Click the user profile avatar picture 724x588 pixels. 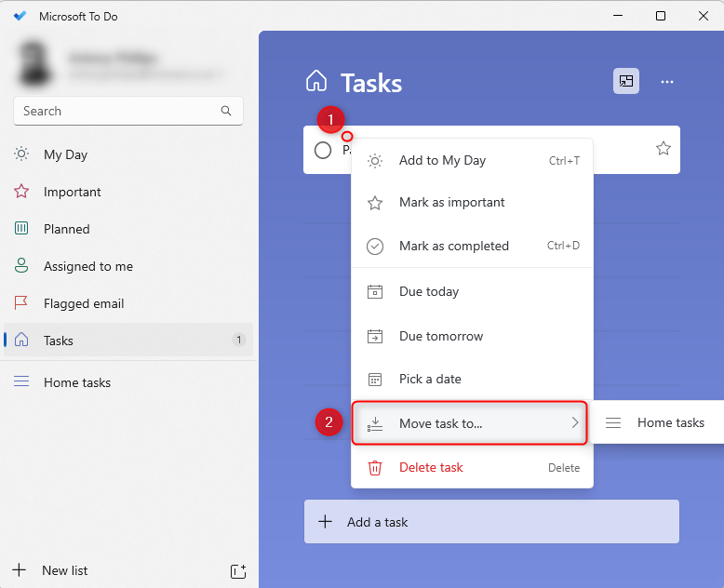(x=34, y=63)
